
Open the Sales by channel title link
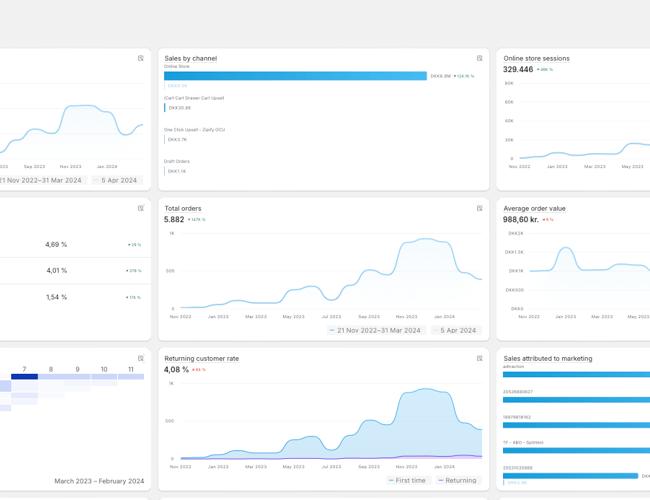point(190,58)
